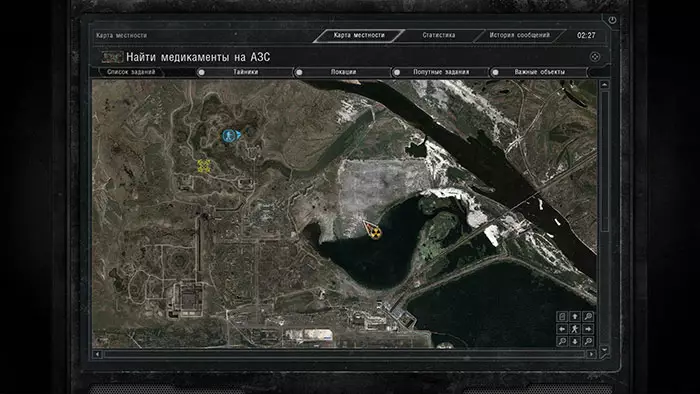Click the vertical scrollbar up arrow

point(604,84)
